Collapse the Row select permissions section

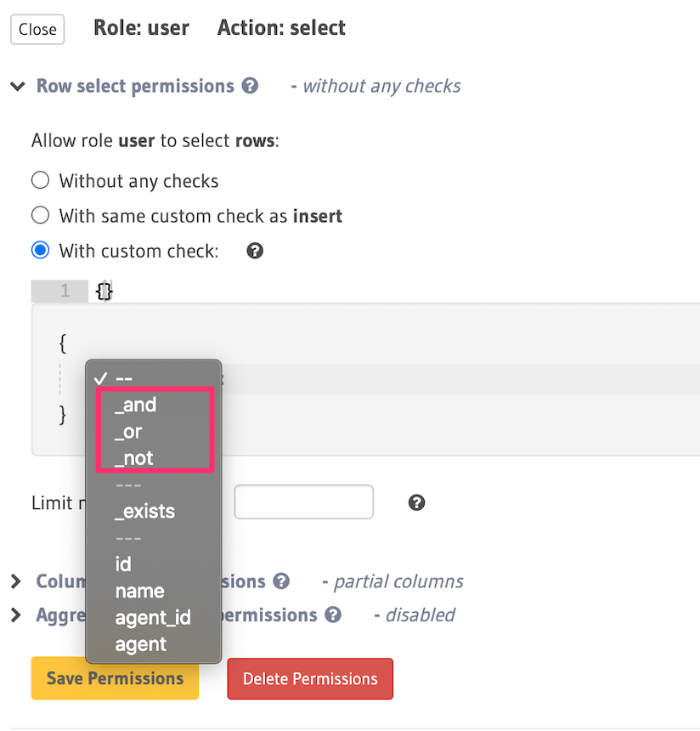tap(17, 87)
